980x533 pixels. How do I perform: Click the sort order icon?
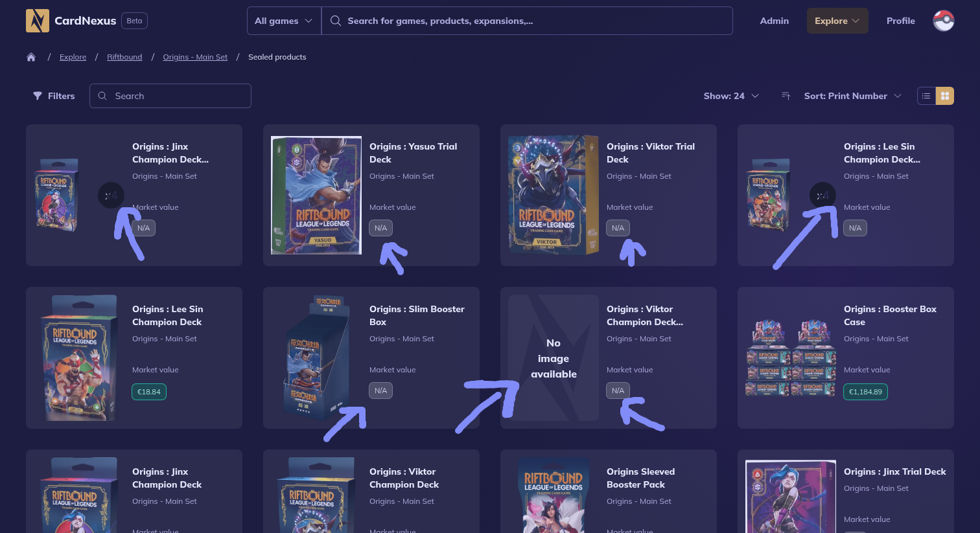click(786, 96)
